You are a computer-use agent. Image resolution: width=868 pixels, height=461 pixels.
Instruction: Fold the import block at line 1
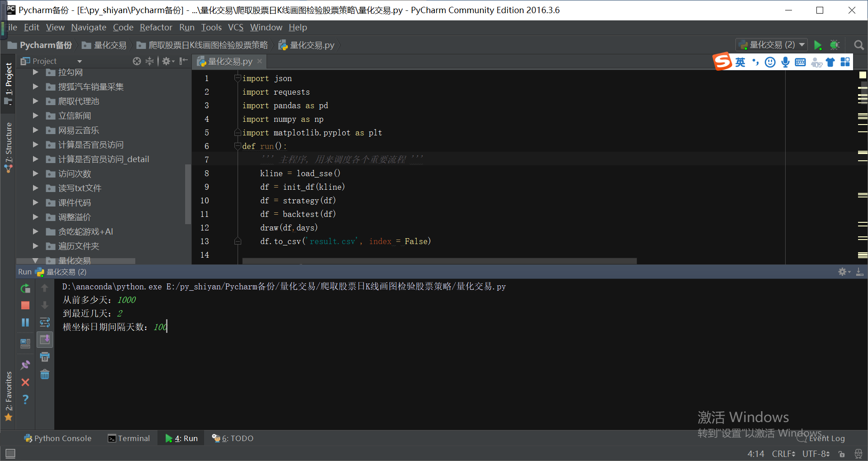click(x=238, y=78)
